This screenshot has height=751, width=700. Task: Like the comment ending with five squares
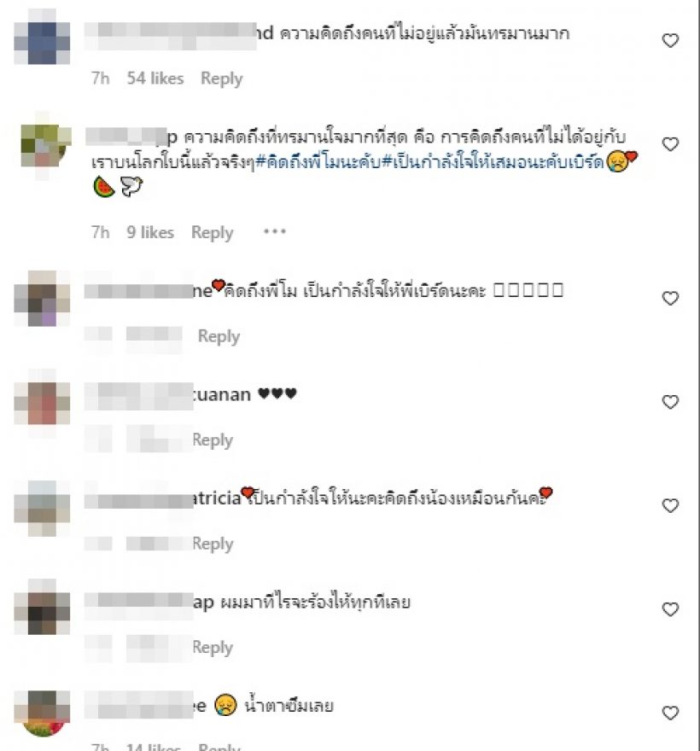click(x=670, y=298)
